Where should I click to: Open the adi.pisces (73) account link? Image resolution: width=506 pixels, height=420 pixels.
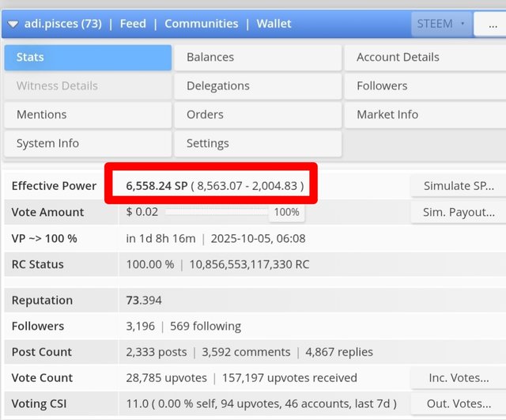63,24
